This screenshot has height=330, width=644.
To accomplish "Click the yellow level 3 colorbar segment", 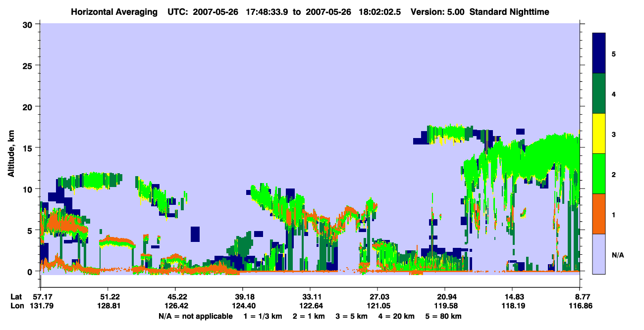I will (599, 134).
